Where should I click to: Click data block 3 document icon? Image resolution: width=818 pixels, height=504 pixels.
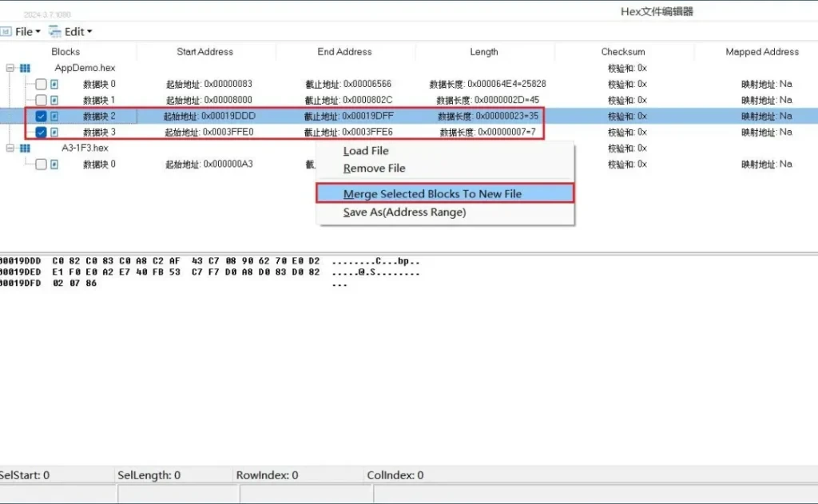pos(55,133)
